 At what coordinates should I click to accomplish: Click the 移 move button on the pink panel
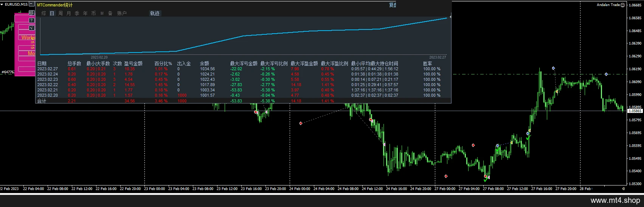pyautogui.click(x=31, y=13)
